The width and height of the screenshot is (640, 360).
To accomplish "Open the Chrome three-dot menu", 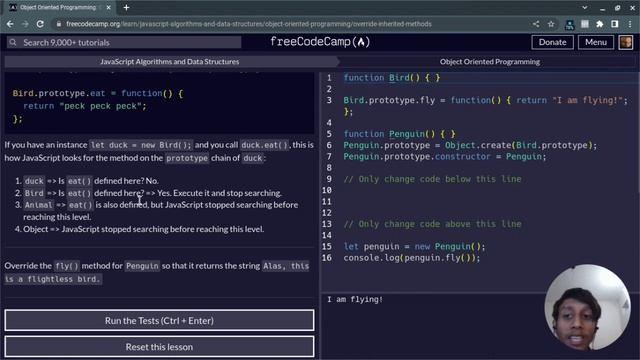I will click(x=630, y=24).
